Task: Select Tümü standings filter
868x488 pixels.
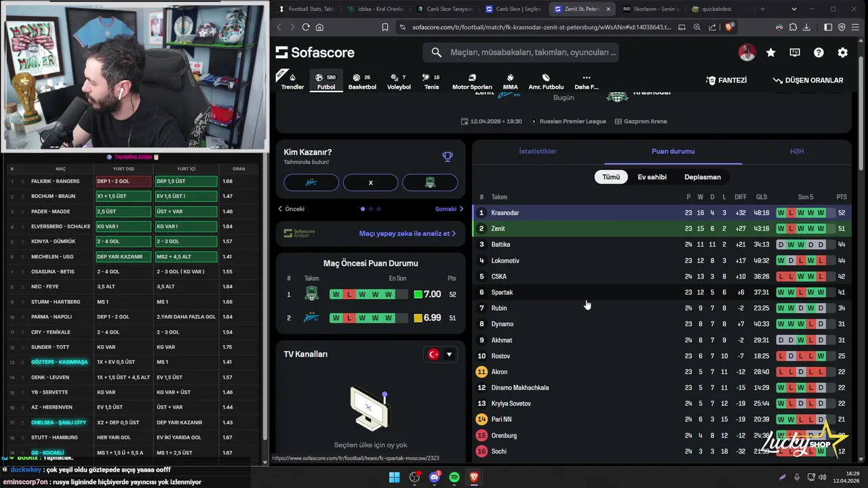Action: point(611,177)
